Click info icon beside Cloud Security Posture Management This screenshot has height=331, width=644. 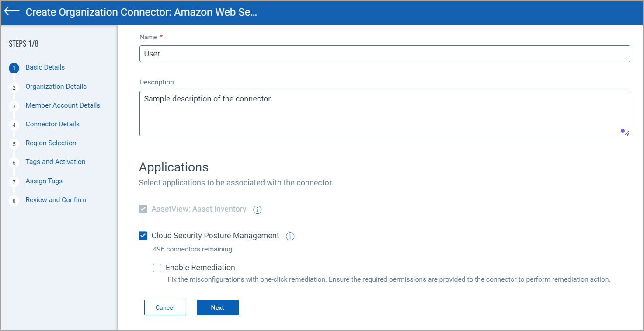pos(290,237)
